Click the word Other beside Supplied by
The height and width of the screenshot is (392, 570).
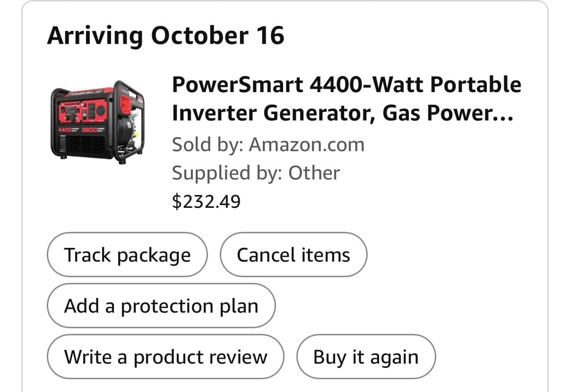click(314, 173)
